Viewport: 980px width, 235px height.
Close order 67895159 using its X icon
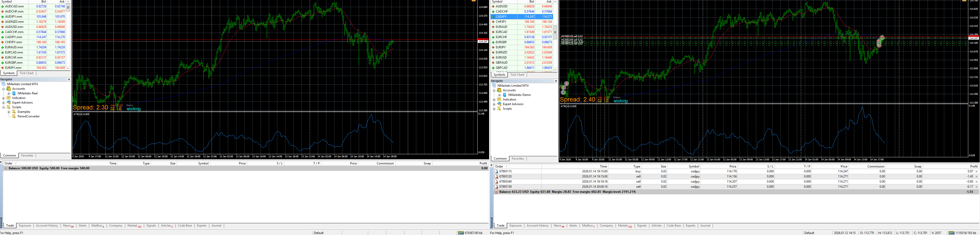[x=977, y=187]
